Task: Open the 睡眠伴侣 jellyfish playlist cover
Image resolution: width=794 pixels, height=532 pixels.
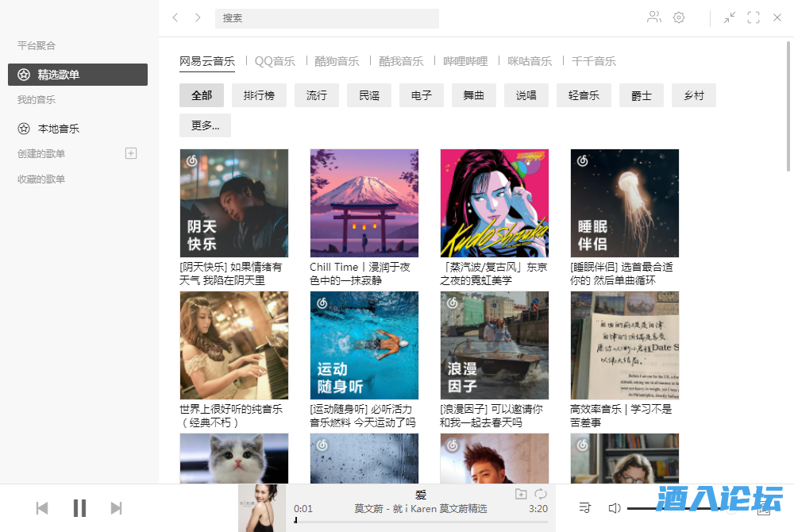Action: [624, 203]
